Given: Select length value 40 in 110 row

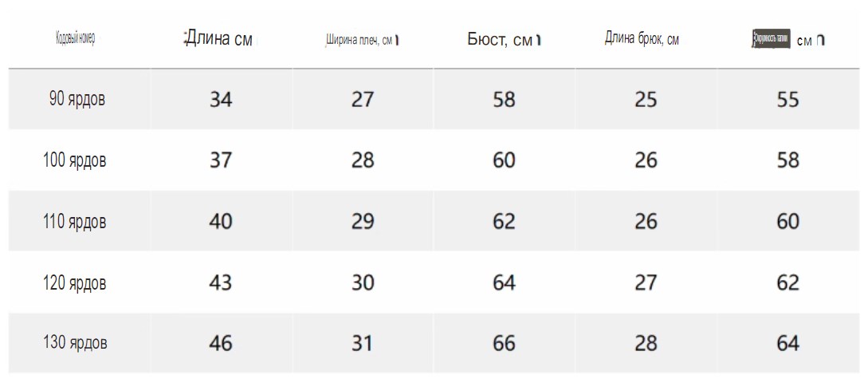Looking at the screenshot, I should tap(221, 222).
